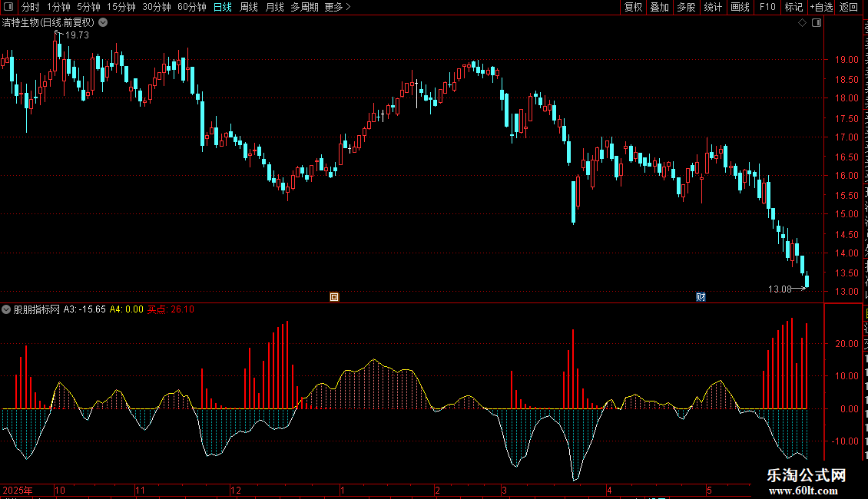The height and width of the screenshot is (499, 868).
Task: Select the 1分钟 timeframe
Action: (x=58, y=7)
